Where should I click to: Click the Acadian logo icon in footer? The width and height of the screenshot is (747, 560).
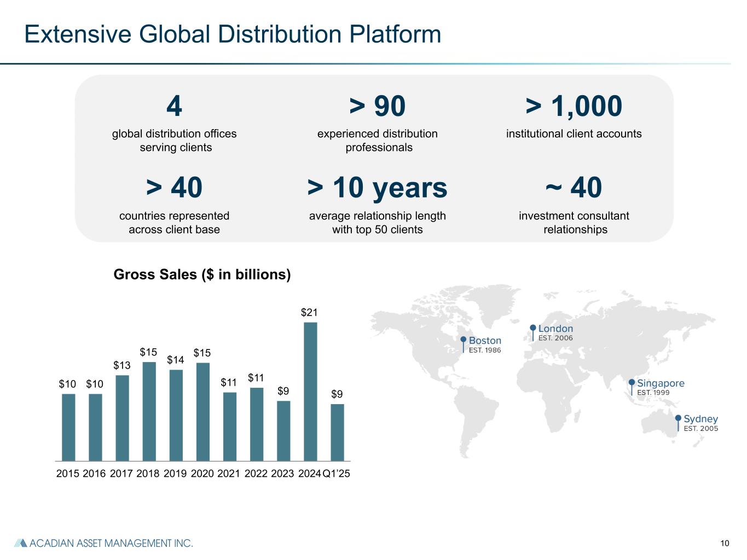click(20, 543)
